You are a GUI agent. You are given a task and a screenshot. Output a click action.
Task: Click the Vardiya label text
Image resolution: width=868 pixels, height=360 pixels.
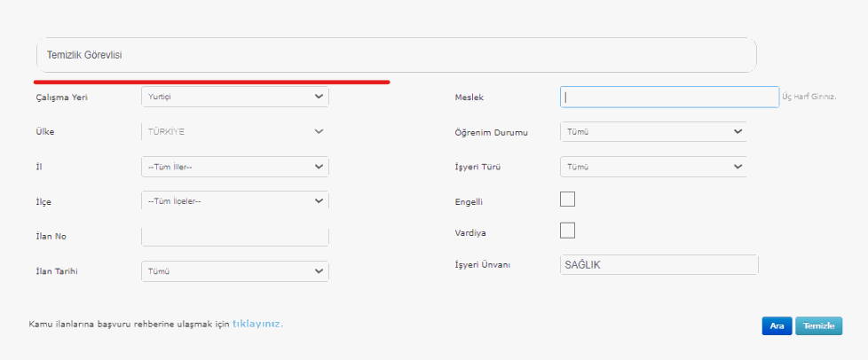coord(470,233)
